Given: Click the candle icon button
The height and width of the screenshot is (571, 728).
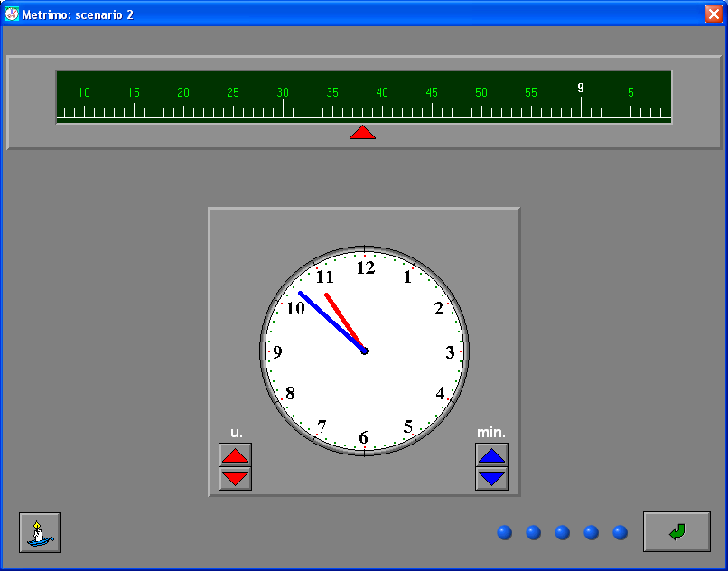Looking at the screenshot, I should [40, 532].
